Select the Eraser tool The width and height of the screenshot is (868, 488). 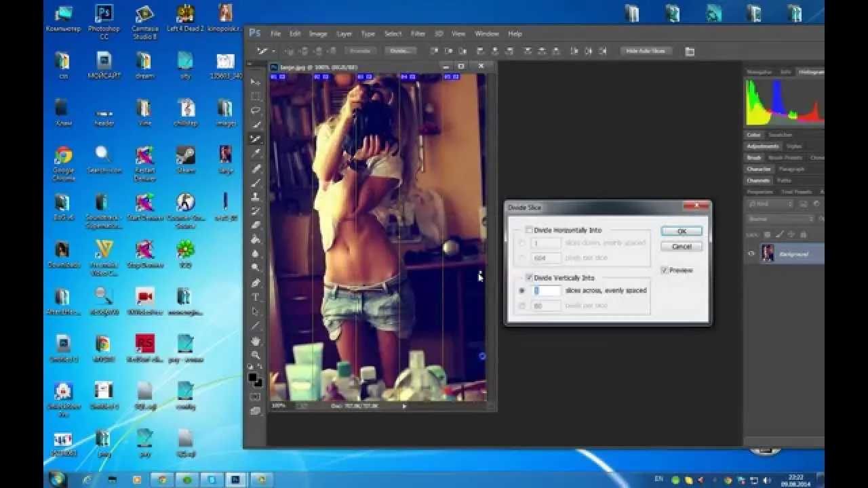pyautogui.click(x=256, y=225)
